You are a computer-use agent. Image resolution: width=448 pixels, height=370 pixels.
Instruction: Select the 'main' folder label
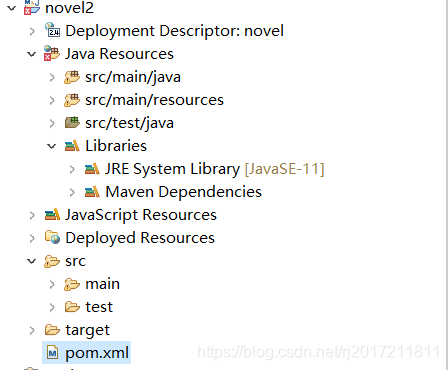pyautogui.click(x=103, y=284)
